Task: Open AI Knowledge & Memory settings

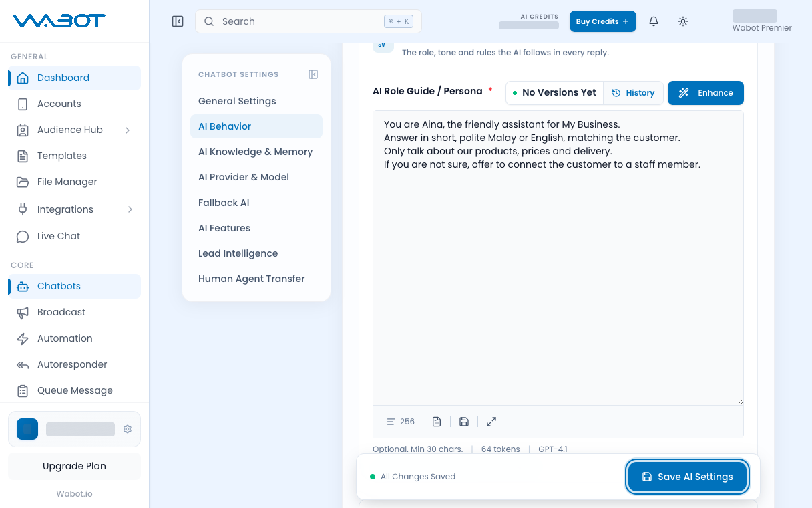Action: tap(256, 152)
